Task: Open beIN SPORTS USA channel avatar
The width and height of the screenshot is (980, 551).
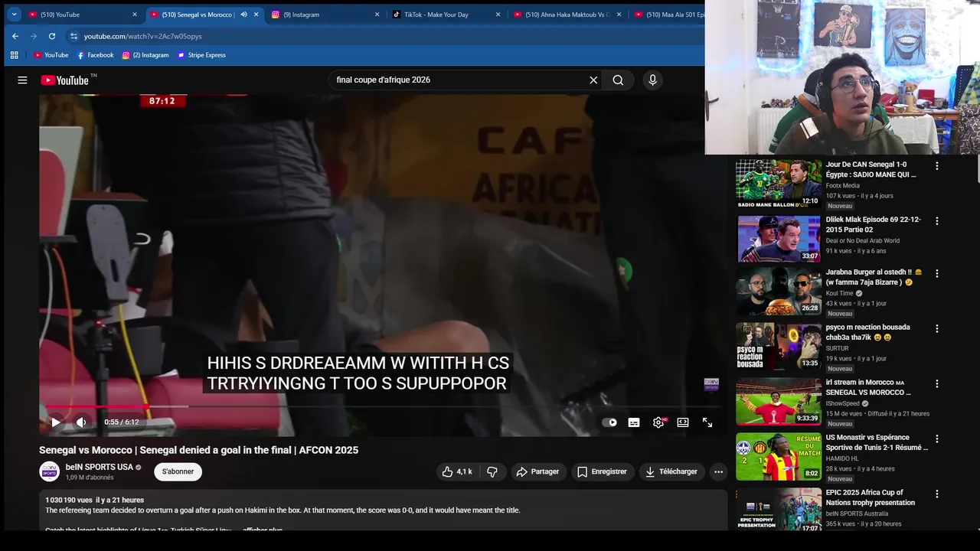Action: point(49,471)
